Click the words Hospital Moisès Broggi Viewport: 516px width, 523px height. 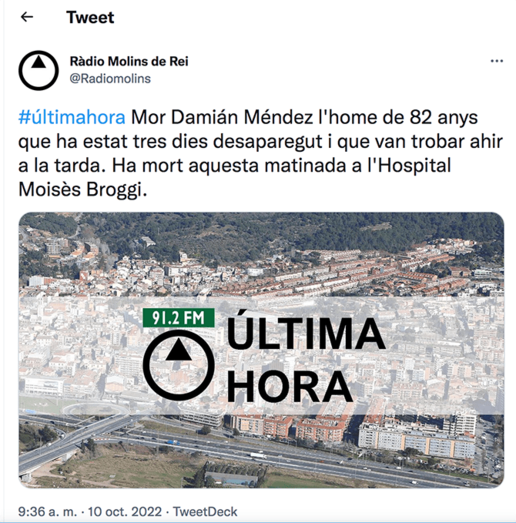pyautogui.click(x=234, y=177)
